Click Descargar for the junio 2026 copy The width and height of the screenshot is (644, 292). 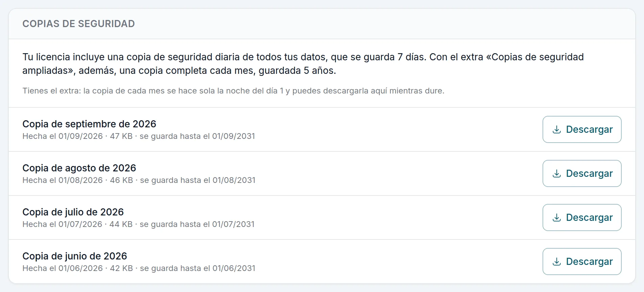582,262
